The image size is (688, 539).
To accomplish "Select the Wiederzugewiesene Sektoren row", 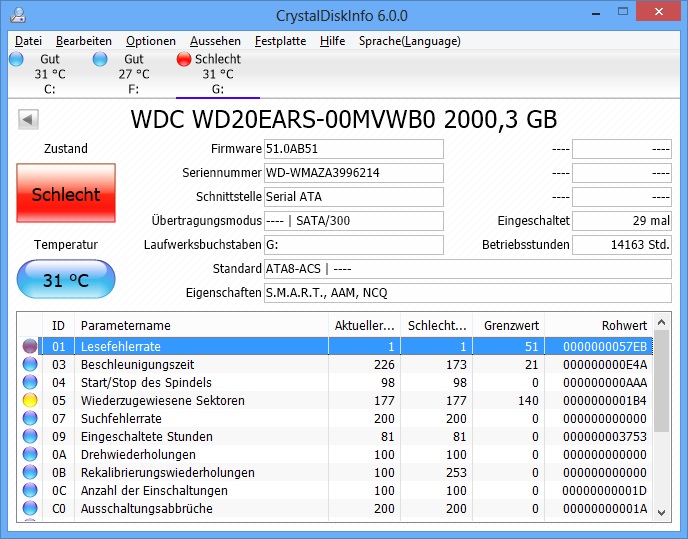I will (x=337, y=400).
